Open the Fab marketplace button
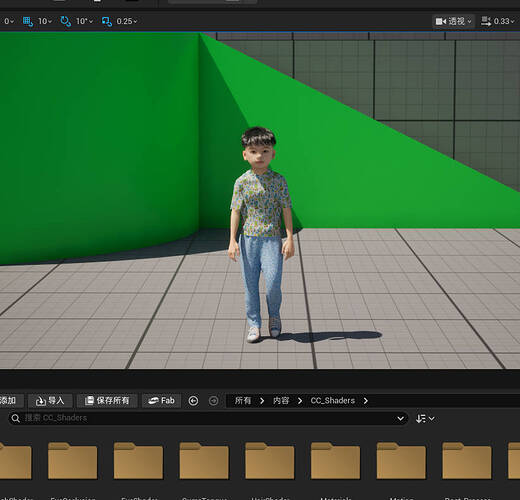Screen dimensions: 520x500 coord(161,401)
